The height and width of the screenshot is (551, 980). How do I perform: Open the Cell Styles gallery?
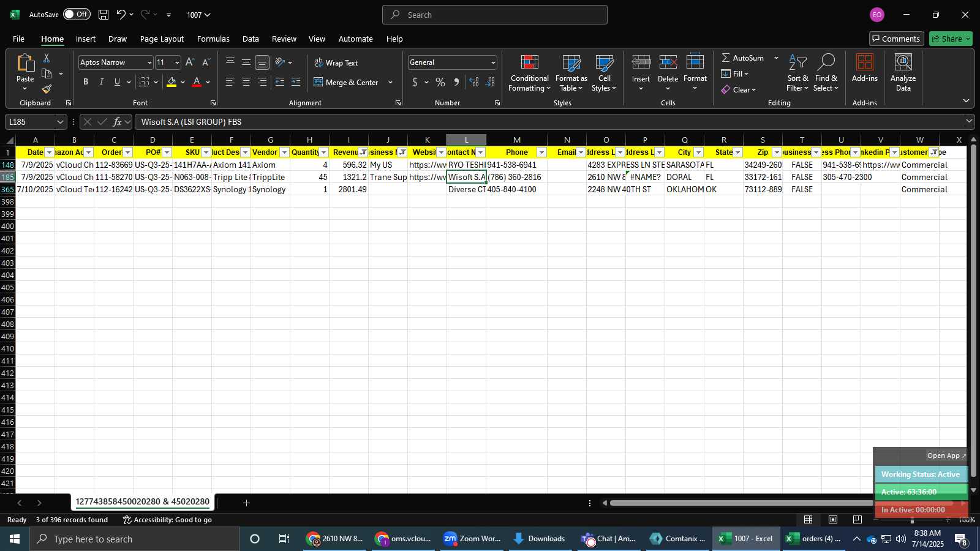tap(604, 73)
